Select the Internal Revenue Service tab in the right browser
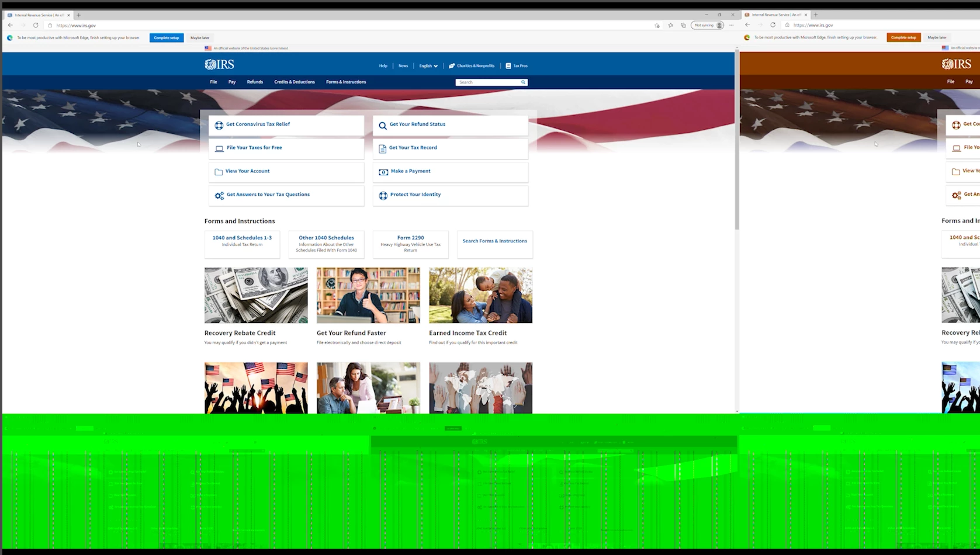 [775, 15]
